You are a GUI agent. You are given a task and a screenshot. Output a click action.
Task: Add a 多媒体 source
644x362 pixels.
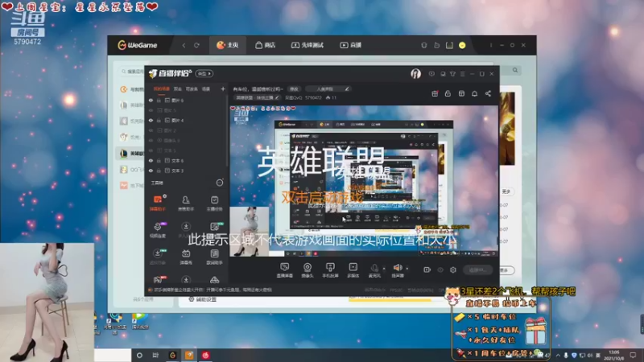tap(353, 270)
